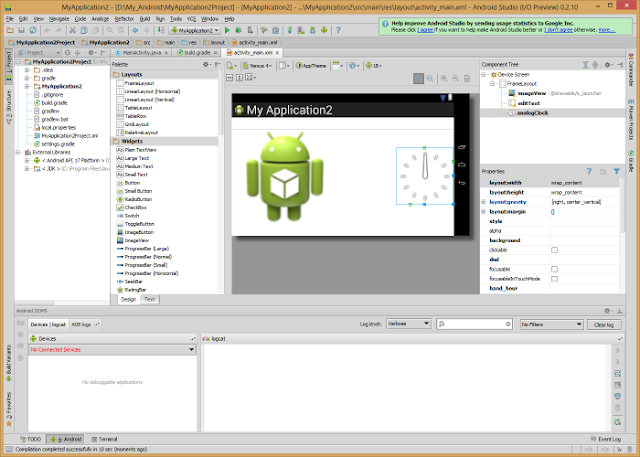
Task: Open the Refactor menu
Action: click(x=124, y=19)
